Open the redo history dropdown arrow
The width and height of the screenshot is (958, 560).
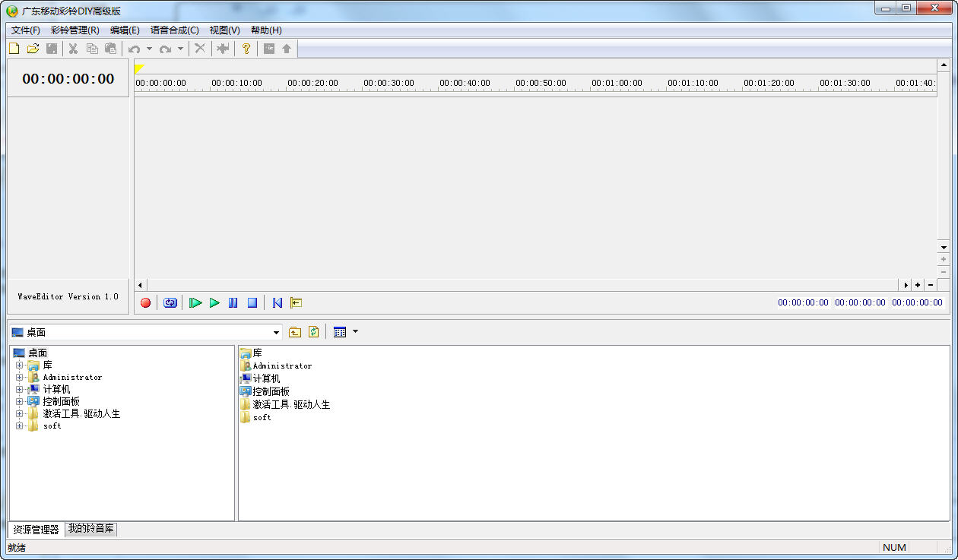(180, 49)
